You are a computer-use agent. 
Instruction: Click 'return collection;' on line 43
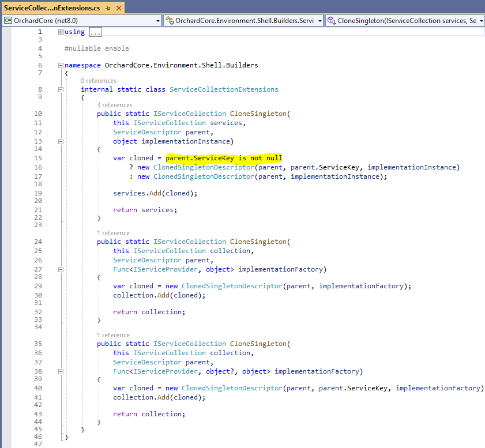coord(149,414)
